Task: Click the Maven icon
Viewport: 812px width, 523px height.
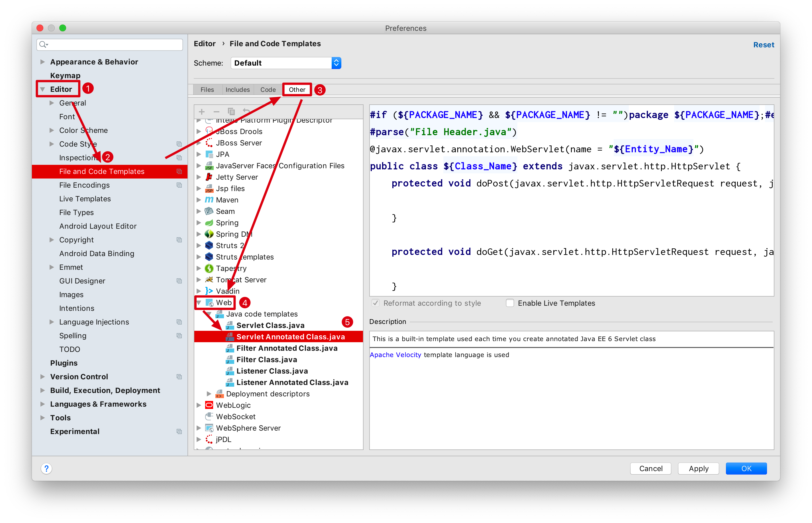Action: point(209,200)
